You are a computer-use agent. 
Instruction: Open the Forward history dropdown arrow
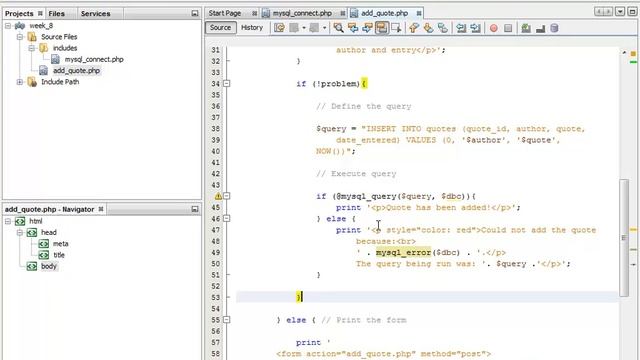(x=324, y=28)
